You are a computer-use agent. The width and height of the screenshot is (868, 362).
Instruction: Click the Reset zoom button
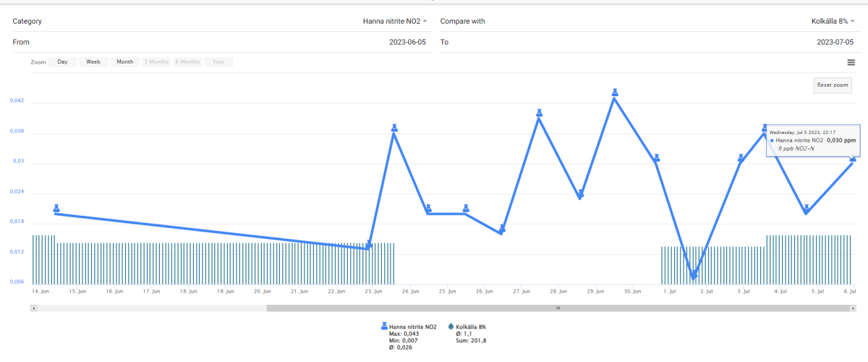[x=833, y=85]
